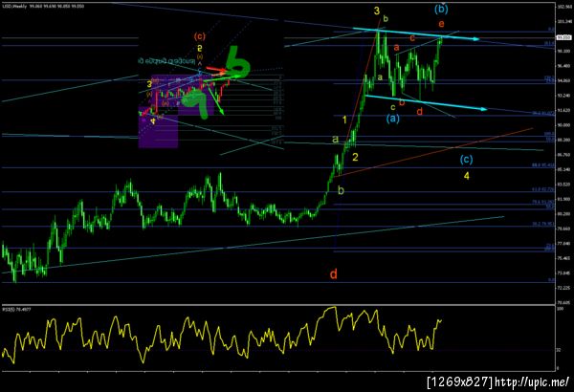Select the blue (b) wave label at top
Viewport: 574px width, 392px height.
tap(441, 10)
